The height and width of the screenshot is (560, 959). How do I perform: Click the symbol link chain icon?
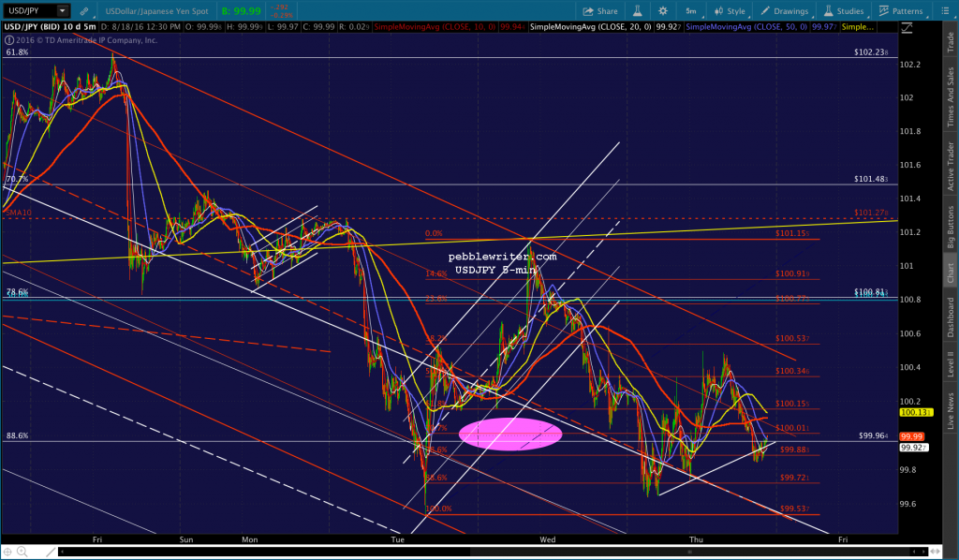83,11
